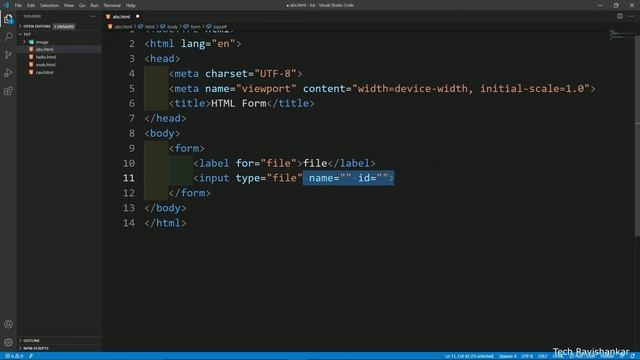Open the Manage gear icon
Screen dimensions: 640x360
tap(8, 342)
